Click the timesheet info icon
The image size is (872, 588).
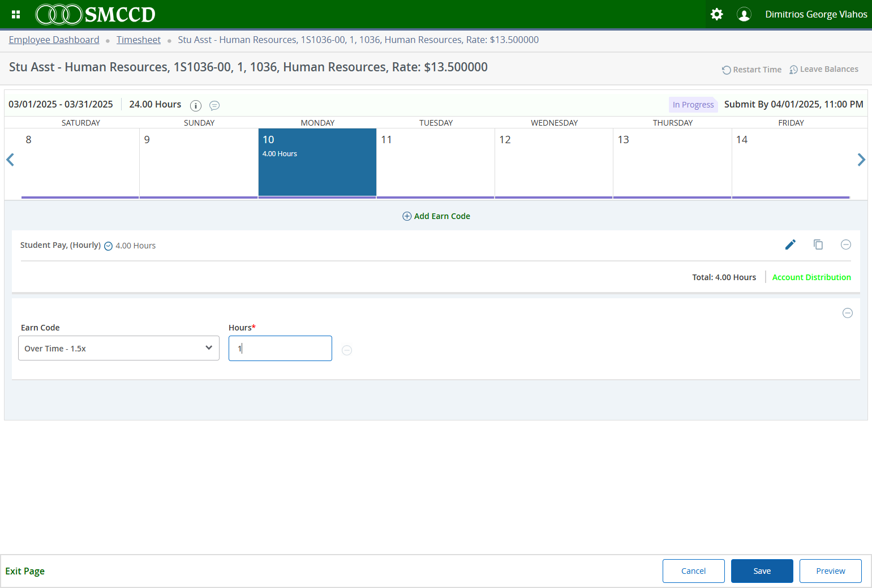pyautogui.click(x=196, y=105)
